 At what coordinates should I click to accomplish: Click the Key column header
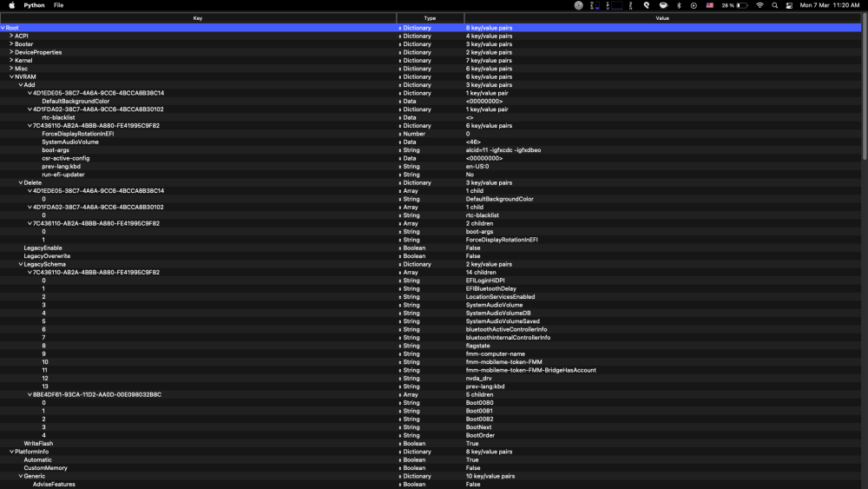[198, 18]
